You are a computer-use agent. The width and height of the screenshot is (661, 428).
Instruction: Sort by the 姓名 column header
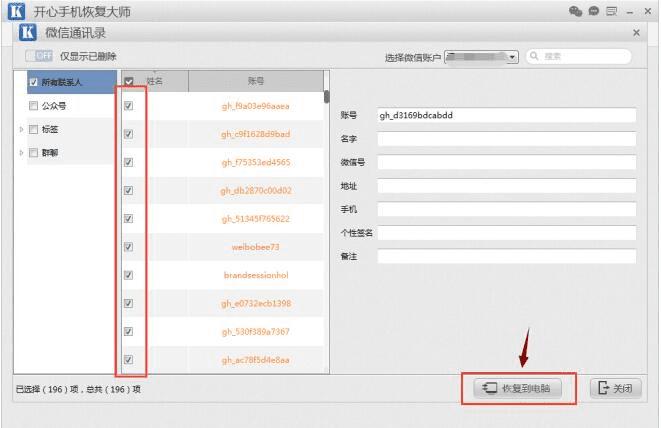155,81
